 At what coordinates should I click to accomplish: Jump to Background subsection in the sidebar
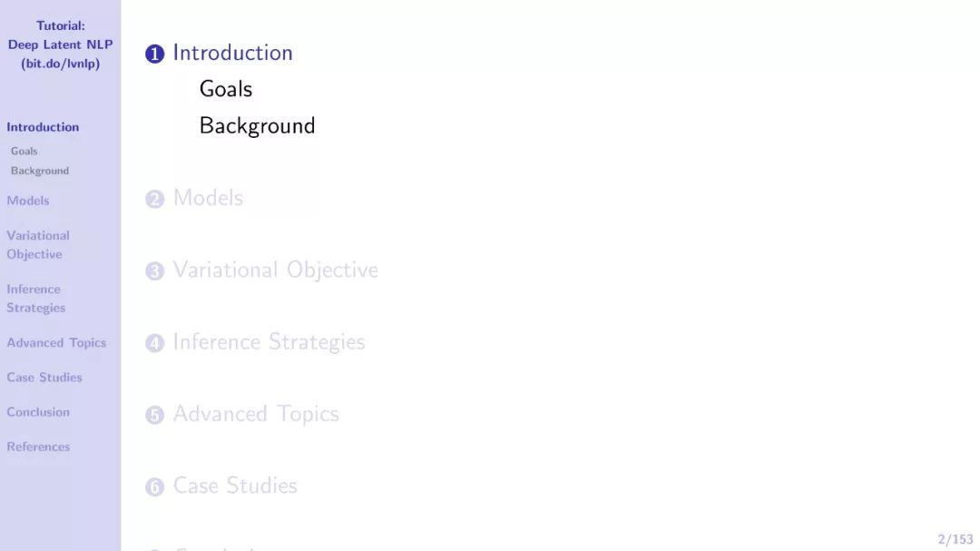coord(39,171)
